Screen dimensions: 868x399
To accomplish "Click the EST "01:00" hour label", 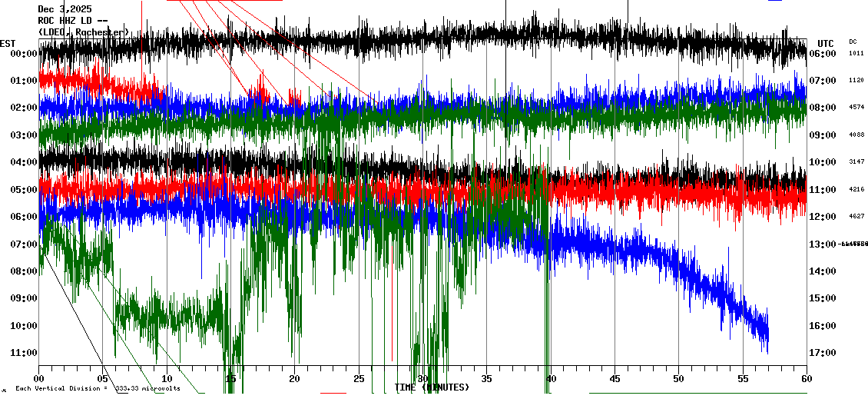I will [23, 81].
